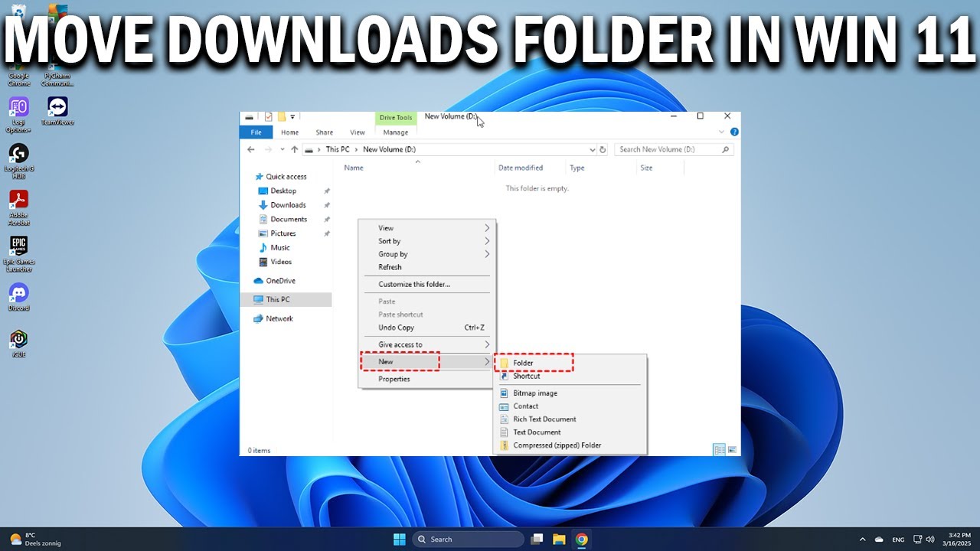Screen dimensions: 980x551
Task: Refresh the address bar location
Action: (603, 150)
